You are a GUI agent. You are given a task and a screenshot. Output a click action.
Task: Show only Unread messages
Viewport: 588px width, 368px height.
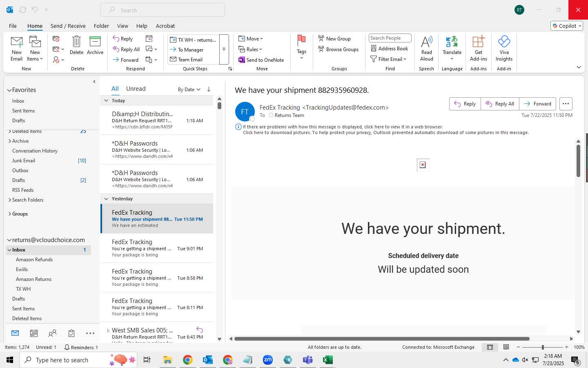(x=136, y=89)
